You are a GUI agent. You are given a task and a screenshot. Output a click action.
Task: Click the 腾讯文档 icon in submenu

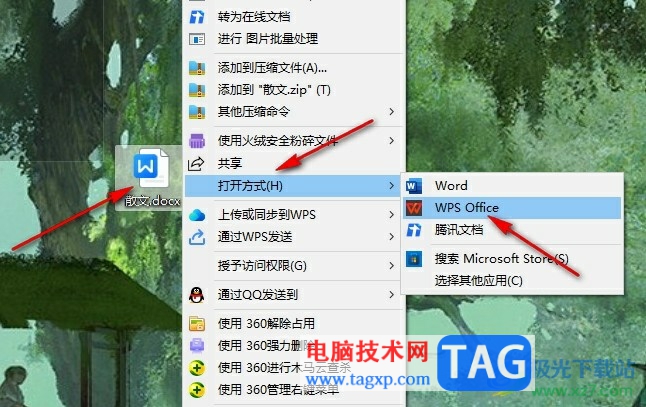pos(414,230)
